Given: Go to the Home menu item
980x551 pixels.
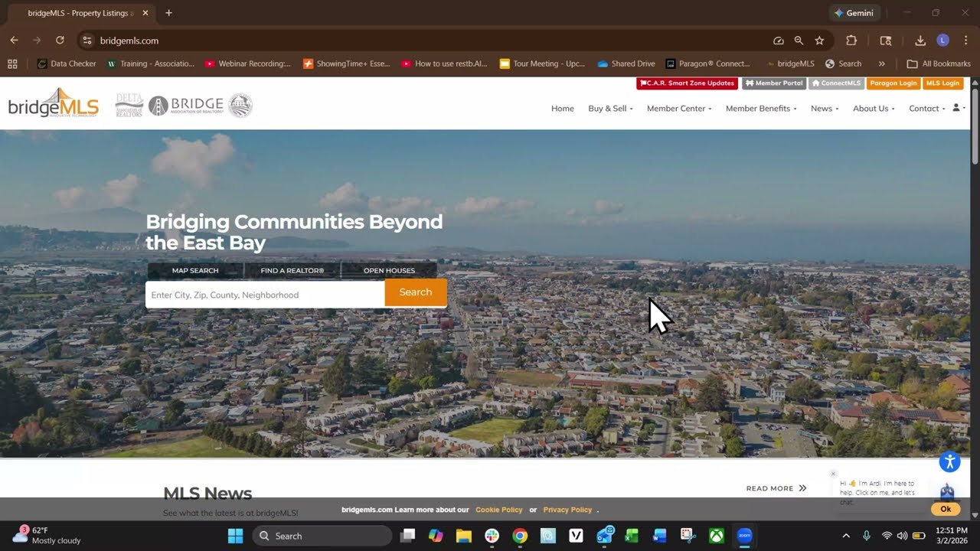Looking at the screenshot, I should (x=563, y=109).
